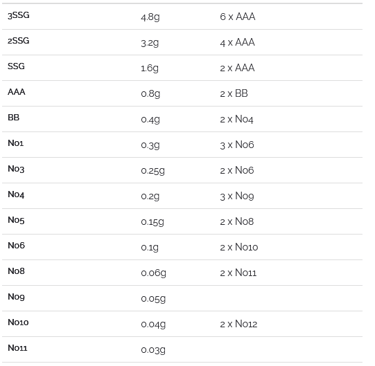Select the No9 shot size label
The image size is (375, 366).
coord(16,297)
